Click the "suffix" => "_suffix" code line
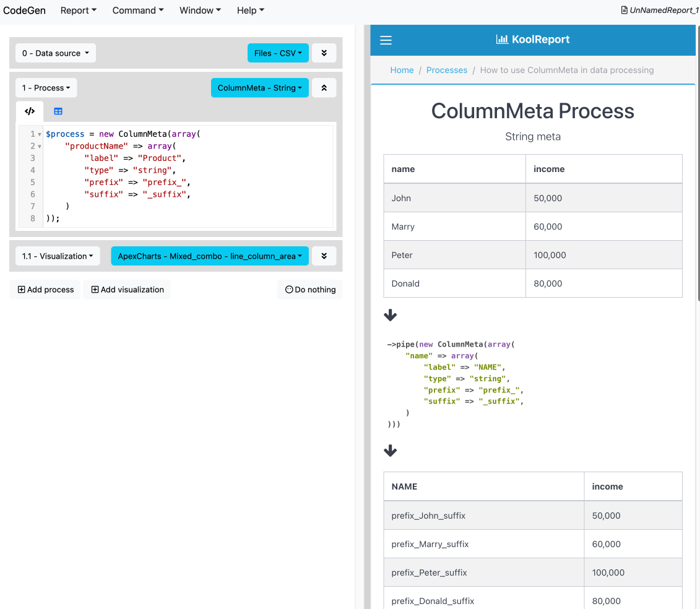The image size is (700, 609). 137,194
